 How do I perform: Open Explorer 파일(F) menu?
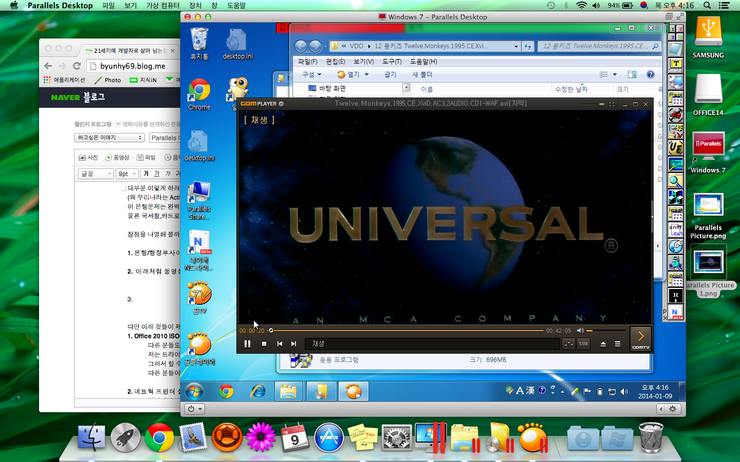(x=308, y=62)
